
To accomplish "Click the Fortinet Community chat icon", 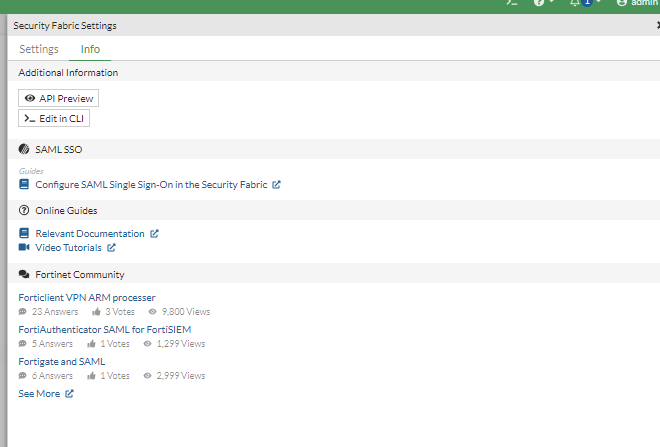I will click(x=24, y=274).
